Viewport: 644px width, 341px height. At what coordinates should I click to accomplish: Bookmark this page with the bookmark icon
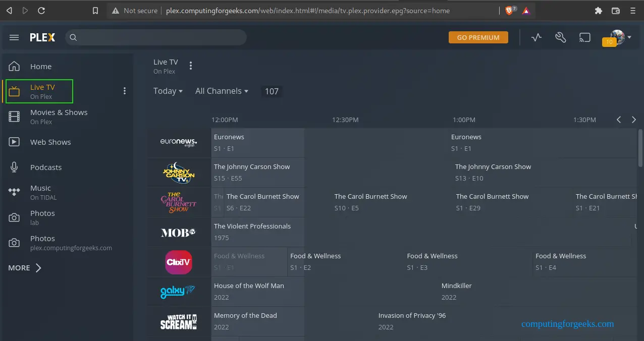(95, 11)
